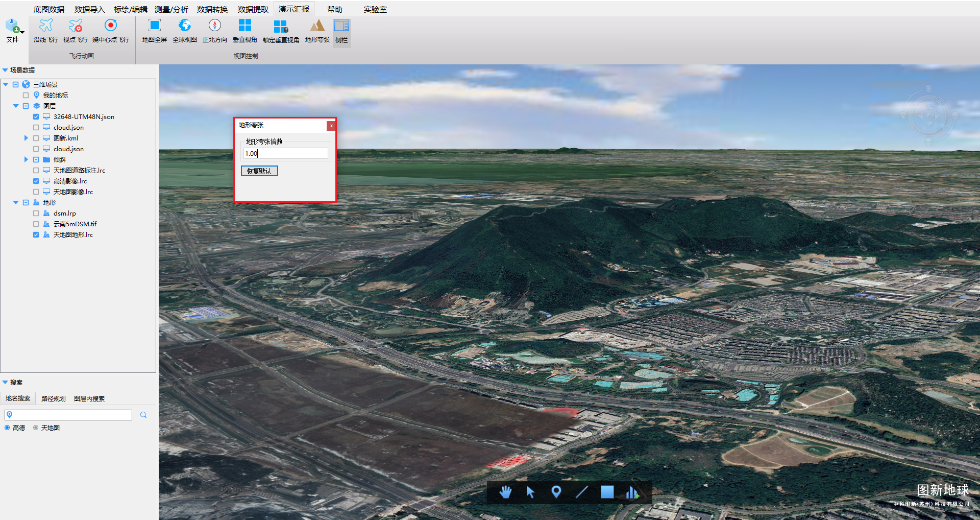Screen dimensions: 980x520
Task: Collapse the 图层 tree node
Action: [x=16, y=106]
